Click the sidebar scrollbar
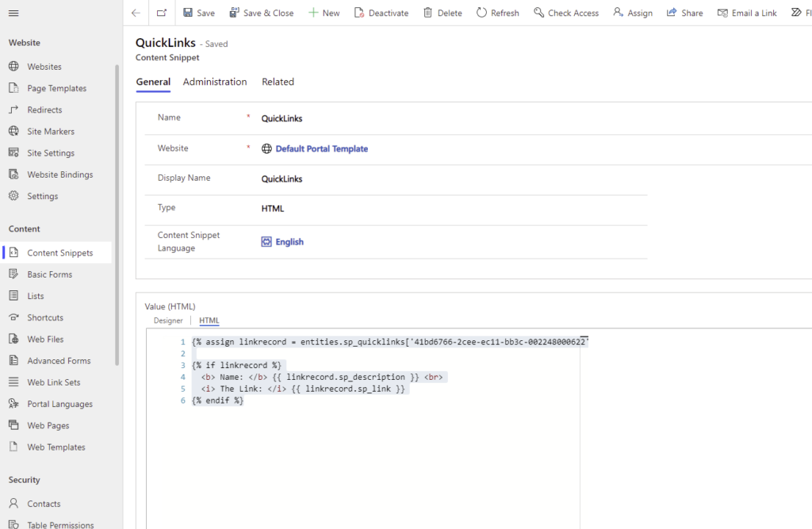The width and height of the screenshot is (812, 529). pos(117,215)
